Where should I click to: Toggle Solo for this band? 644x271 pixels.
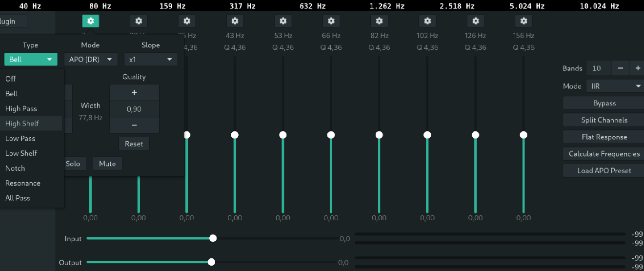coord(75,164)
